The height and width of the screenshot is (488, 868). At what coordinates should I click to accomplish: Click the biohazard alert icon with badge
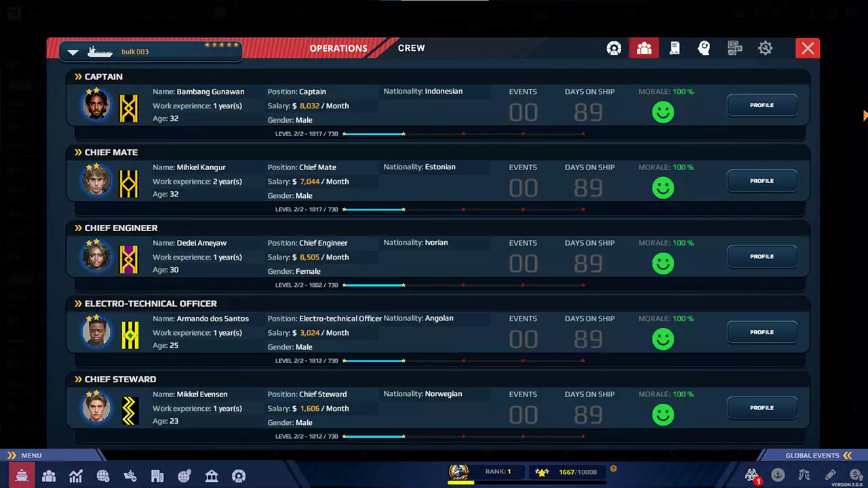751,475
